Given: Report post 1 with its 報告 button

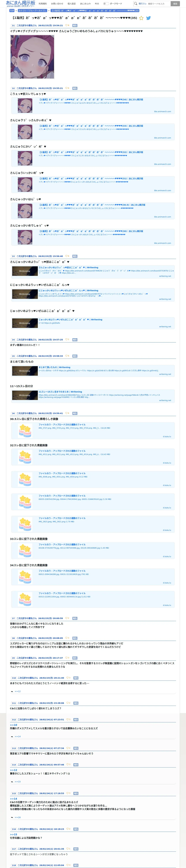Looking at the screenshot, I should (75, 25).
